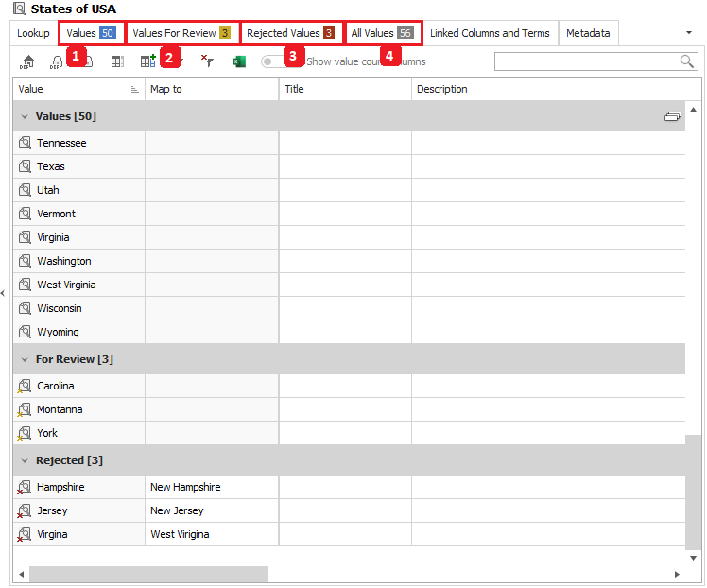Toggle the Show value count columns switch
The image size is (707, 588).
click(x=274, y=61)
